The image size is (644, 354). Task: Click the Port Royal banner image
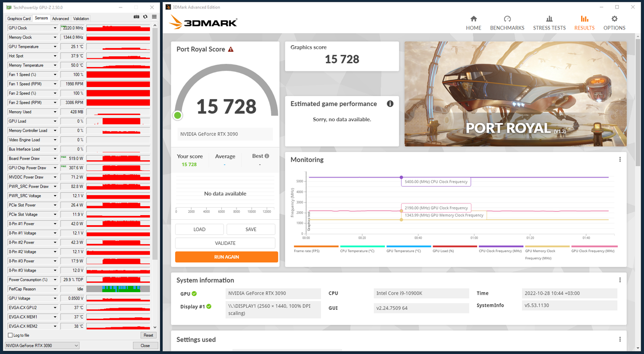tap(516, 94)
